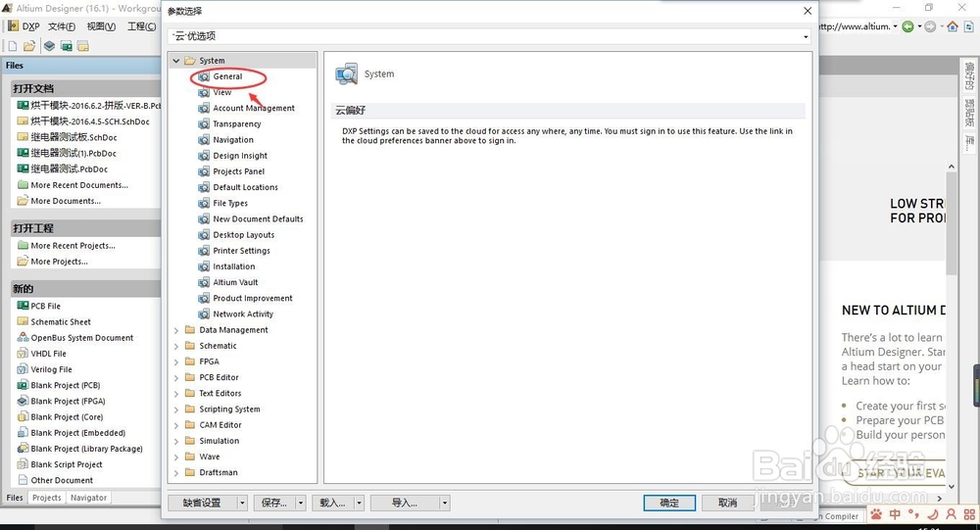The width and height of the screenshot is (980, 530).
Task: Open Product Improvement page
Action: click(252, 298)
